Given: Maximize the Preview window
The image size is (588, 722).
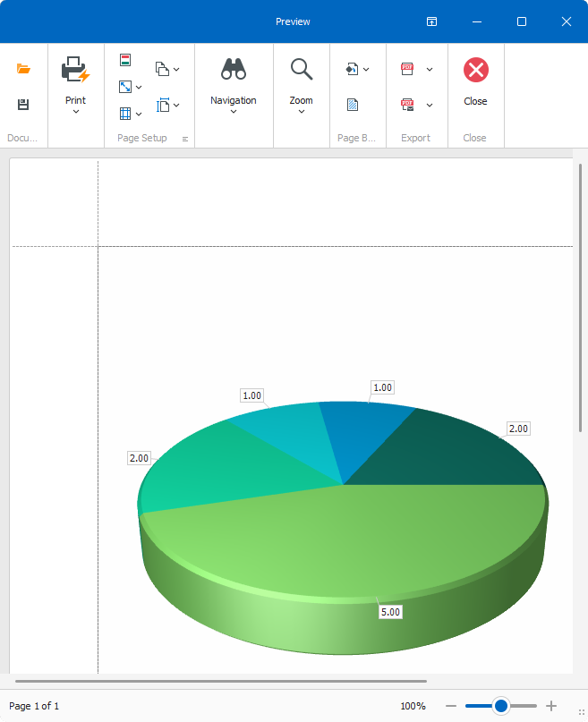Looking at the screenshot, I should (522, 21).
